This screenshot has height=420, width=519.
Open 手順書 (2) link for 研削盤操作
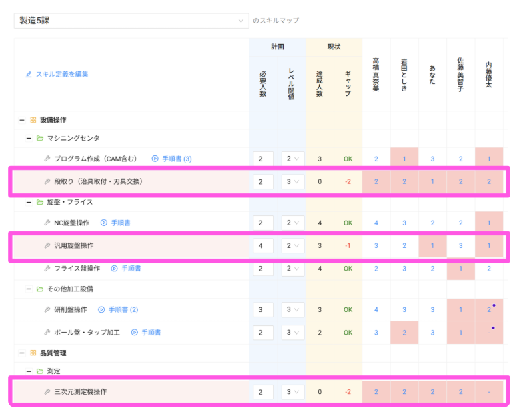click(123, 309)
